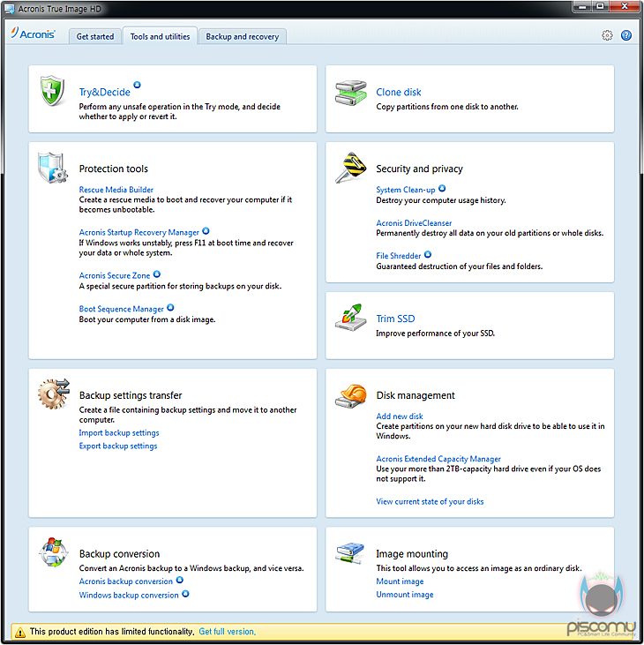Image resolution: width=644 pixels, height=645 pixels.
Task: Click the badge after Acronis Secure Zone
Action: [x=157, y=274]
